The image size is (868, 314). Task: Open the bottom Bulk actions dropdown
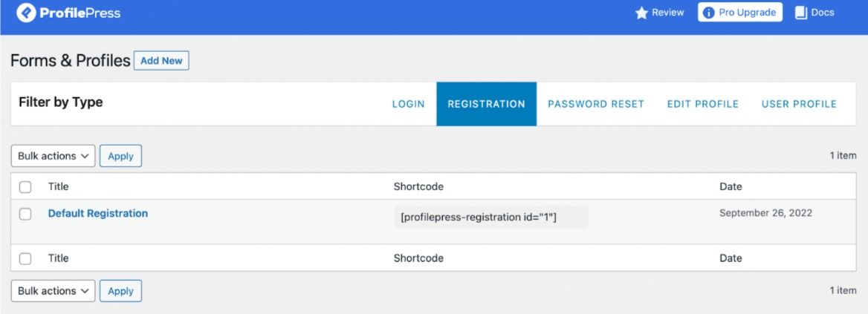click(54, 291)
